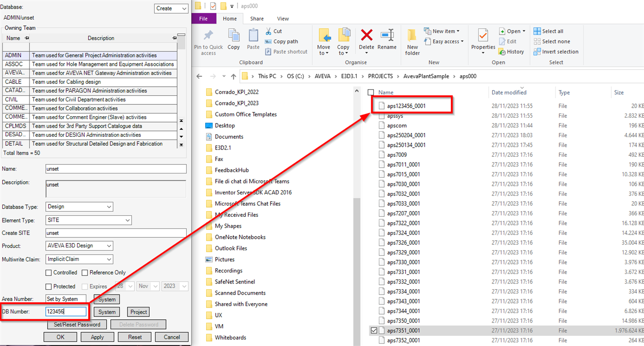This screenshot has width=644, height=346.
Task: Switch to the Share tab
Action: (x=257, y=19)
